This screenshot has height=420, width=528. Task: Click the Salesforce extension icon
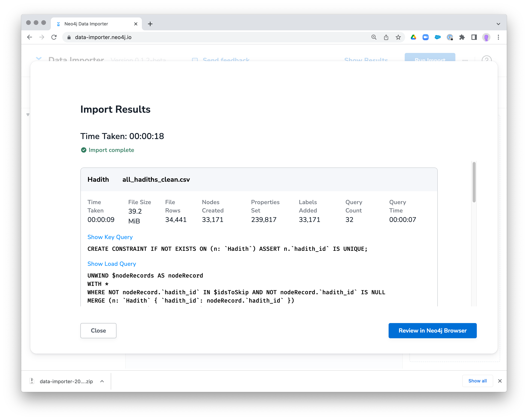coord(438,37)
